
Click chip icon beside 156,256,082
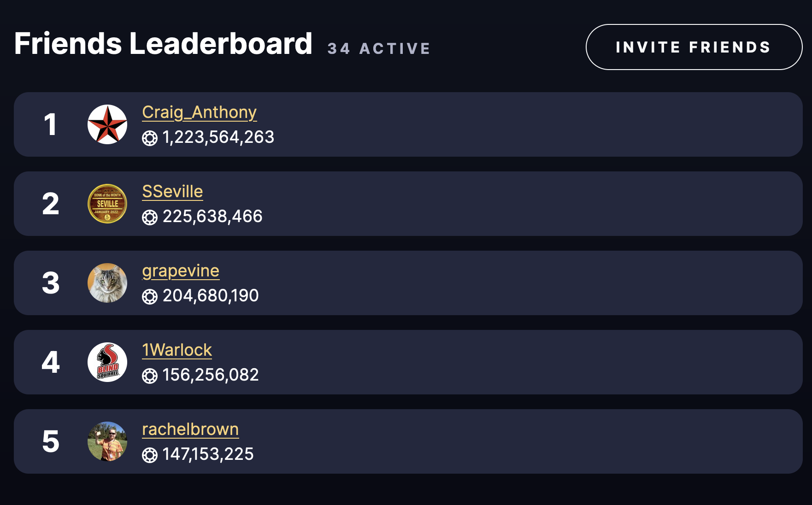point(150,376)
